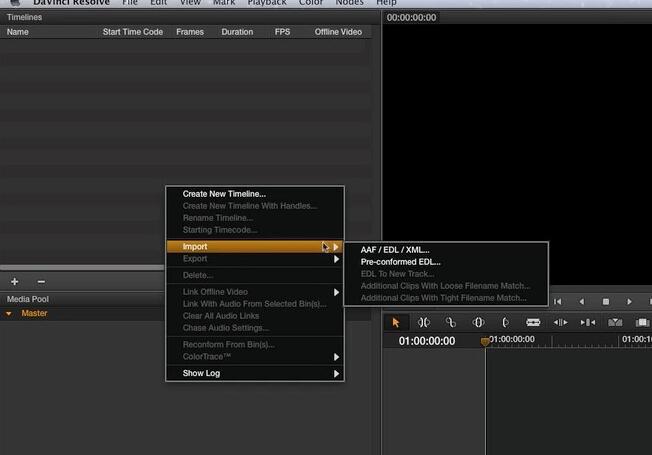Open the Nodes menu
This screenshot has width=652, height=455.
point(350,2)
